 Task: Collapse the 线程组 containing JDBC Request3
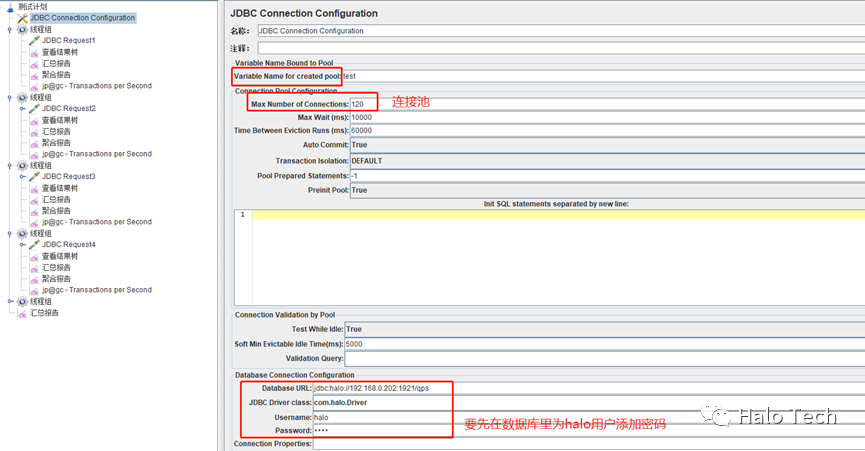(9, 165)
